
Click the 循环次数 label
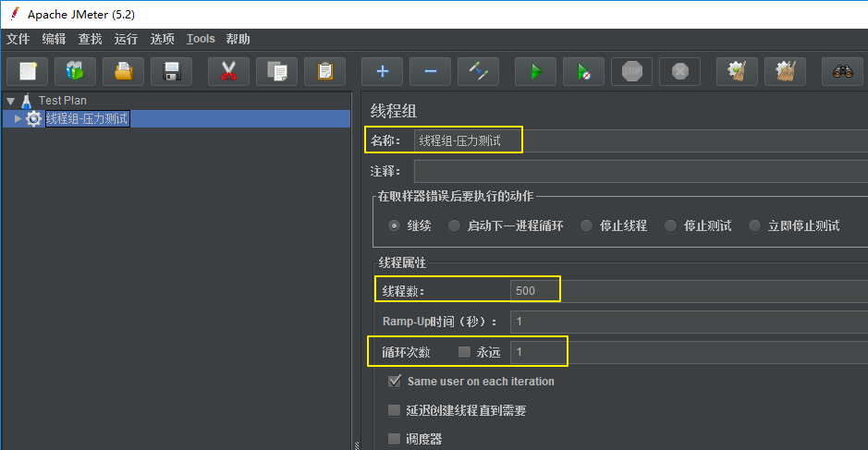click(406, 352)
